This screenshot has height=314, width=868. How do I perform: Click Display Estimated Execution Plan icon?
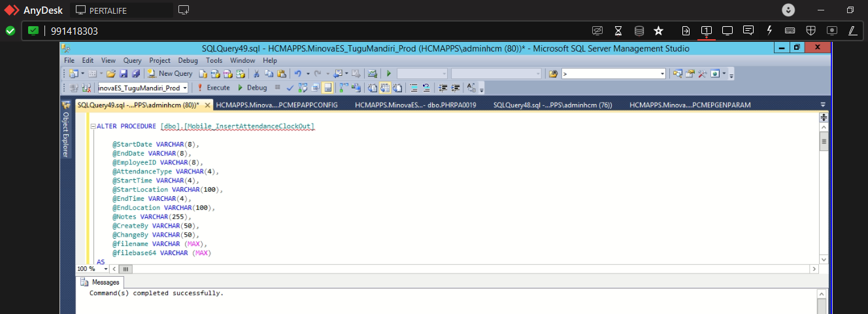(x=303, y=88)
